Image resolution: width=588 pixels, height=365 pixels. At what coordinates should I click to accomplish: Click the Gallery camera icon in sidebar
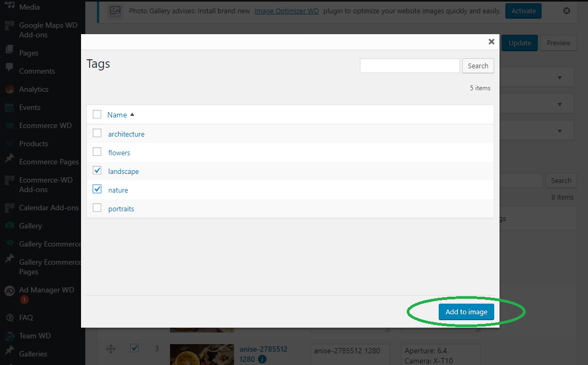pos(10,225)
